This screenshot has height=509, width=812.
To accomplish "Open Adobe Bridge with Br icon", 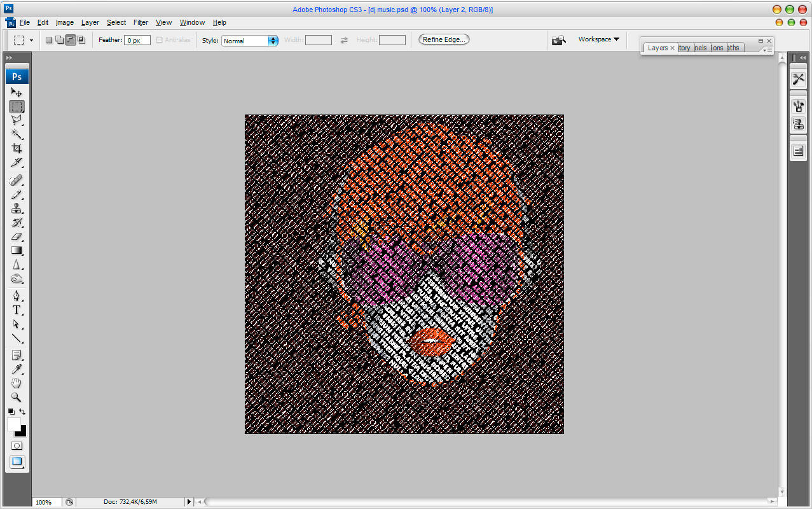I will (559, 40).
